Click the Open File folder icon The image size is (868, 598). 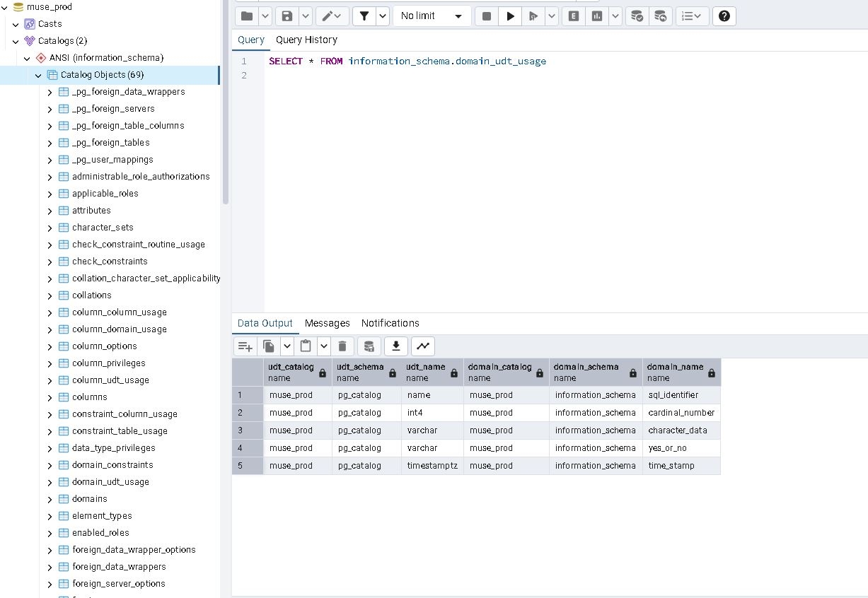click(247, 16)
